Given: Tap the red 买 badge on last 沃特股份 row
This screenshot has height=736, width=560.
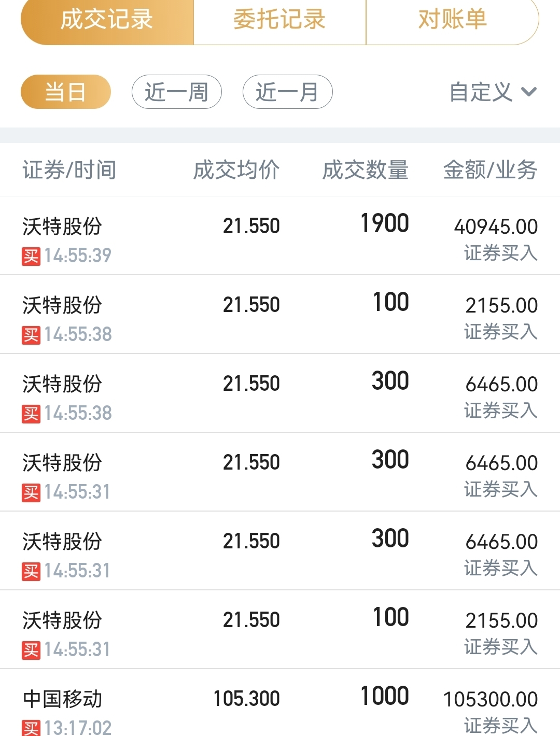Looking at the screenshot, I should point(31,650).
